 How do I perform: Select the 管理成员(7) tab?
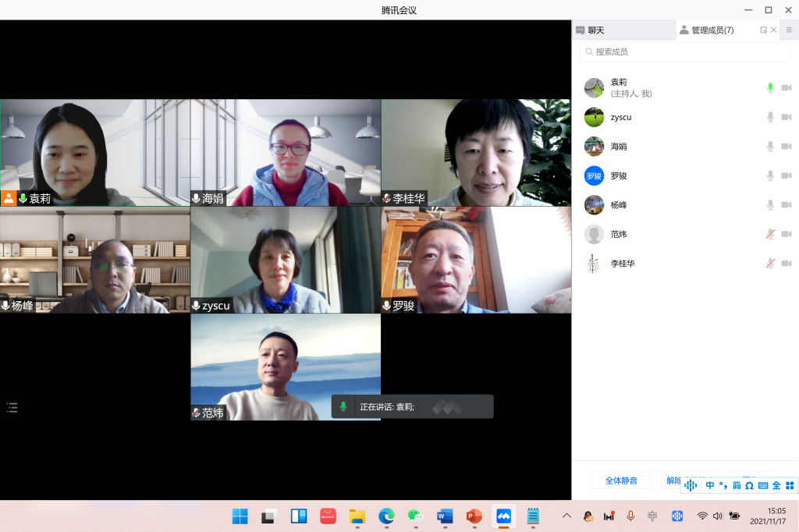[712, 30]
